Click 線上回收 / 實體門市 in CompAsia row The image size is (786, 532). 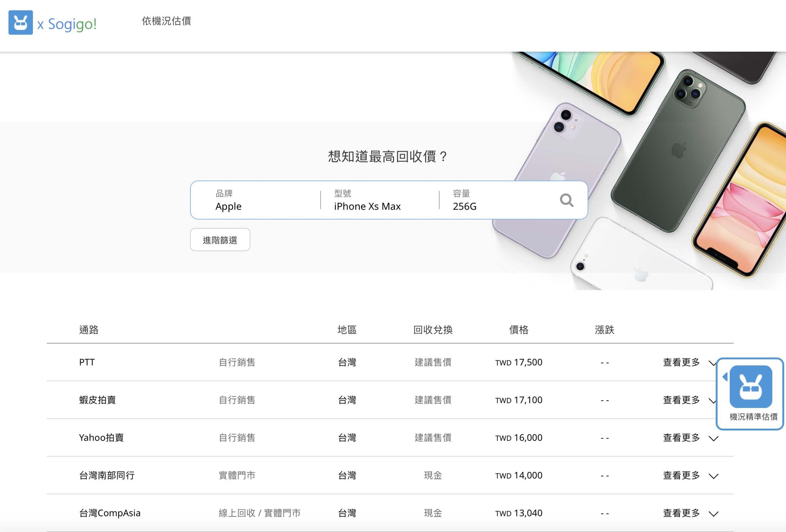click(x=260, y=513)
